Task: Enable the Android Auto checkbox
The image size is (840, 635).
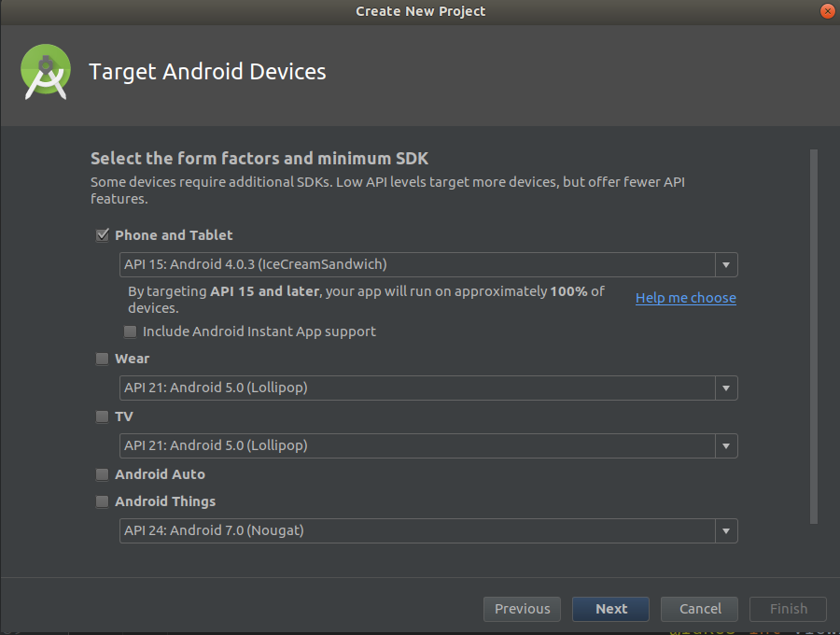Action: click(x=102, y=474)
